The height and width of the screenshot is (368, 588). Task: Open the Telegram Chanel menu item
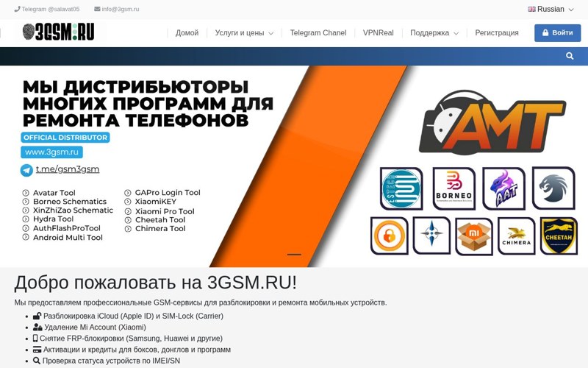click(x=318, y=32)
